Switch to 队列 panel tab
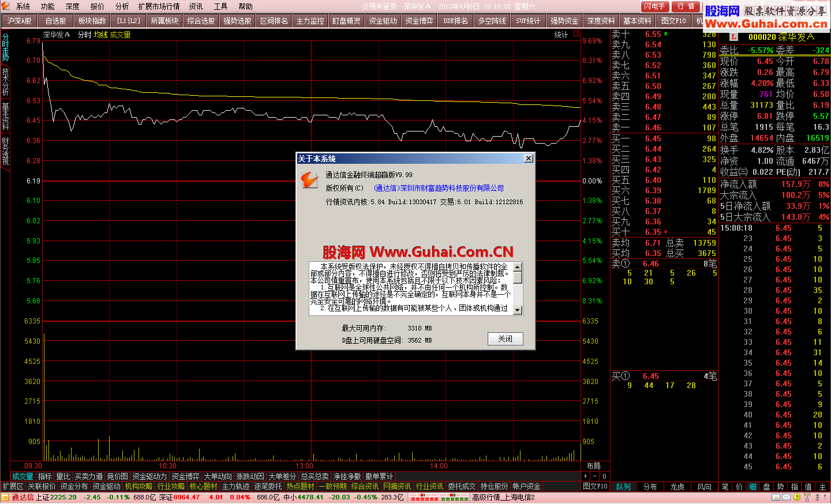The image size is (831, 504). (623, 487)
